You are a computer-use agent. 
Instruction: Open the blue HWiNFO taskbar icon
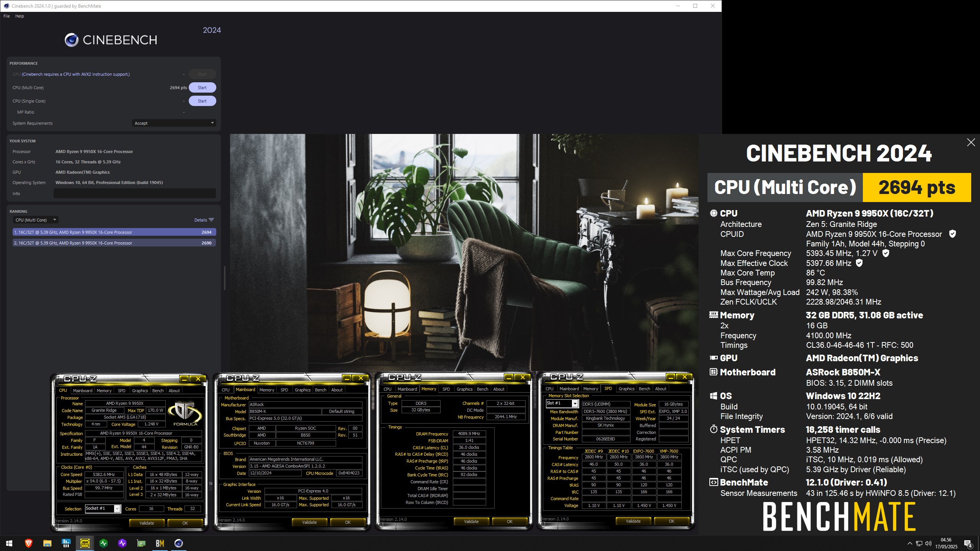tap(66, 543)
